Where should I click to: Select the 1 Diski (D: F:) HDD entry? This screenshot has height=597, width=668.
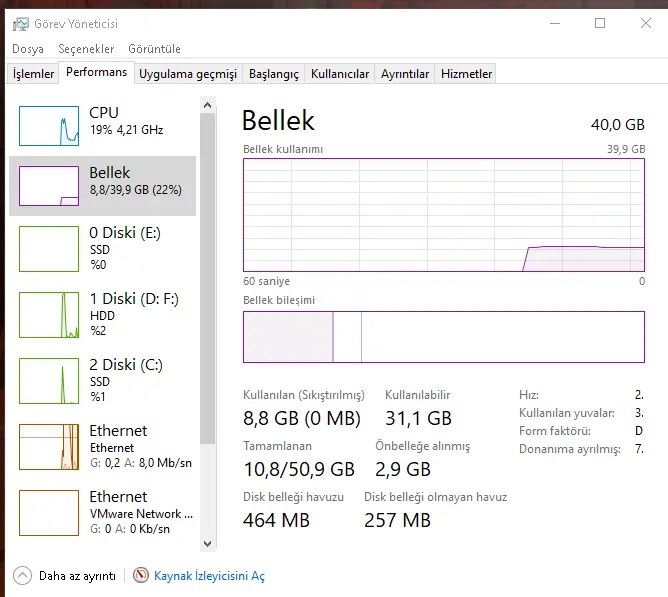tap(103, 315)
